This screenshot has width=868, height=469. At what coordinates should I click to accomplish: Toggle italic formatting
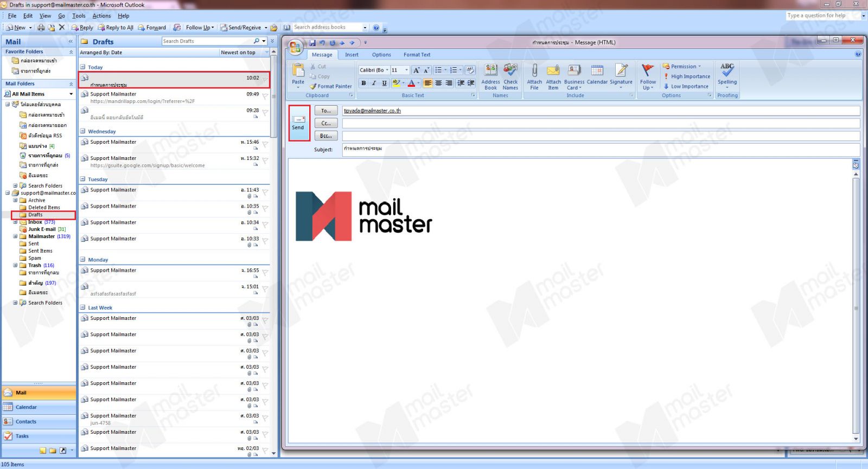[374, 83]
